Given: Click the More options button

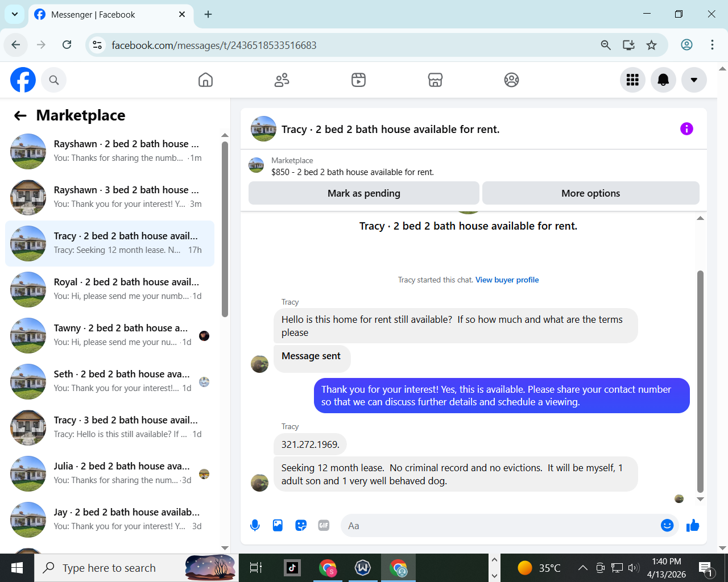Looking at the screenshot, I should coord(591,193).
